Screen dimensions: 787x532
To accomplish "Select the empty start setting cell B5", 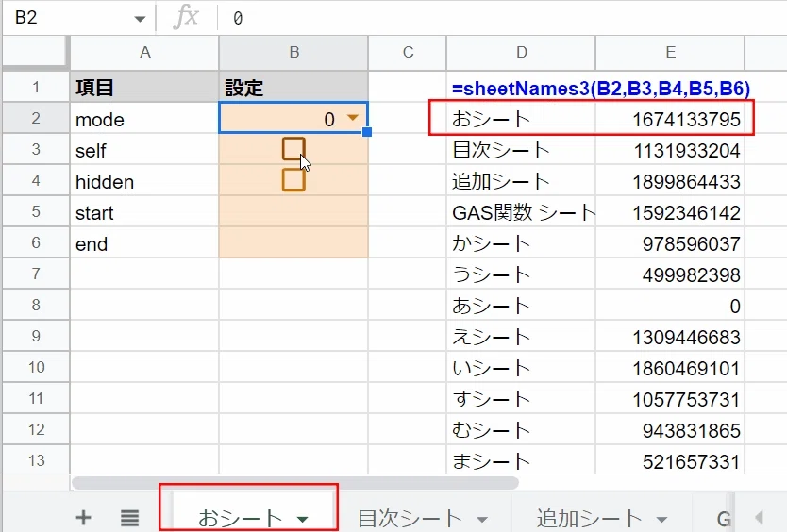I will coord(293,212).
